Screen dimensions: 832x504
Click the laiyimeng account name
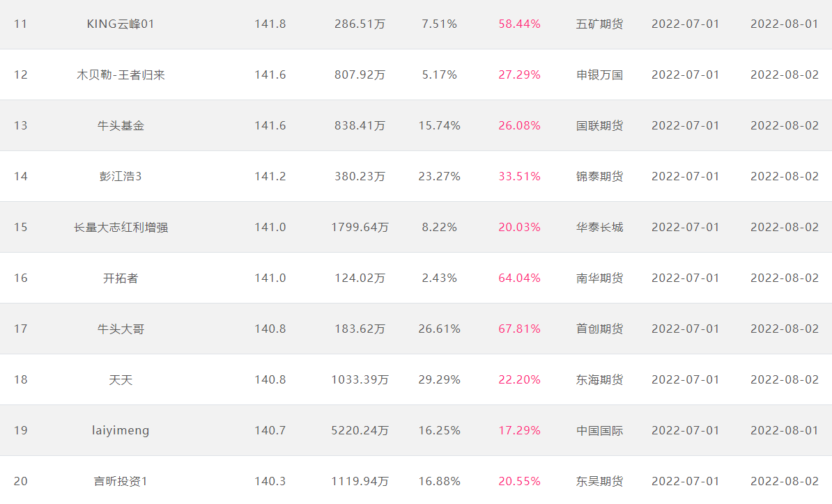121,430
